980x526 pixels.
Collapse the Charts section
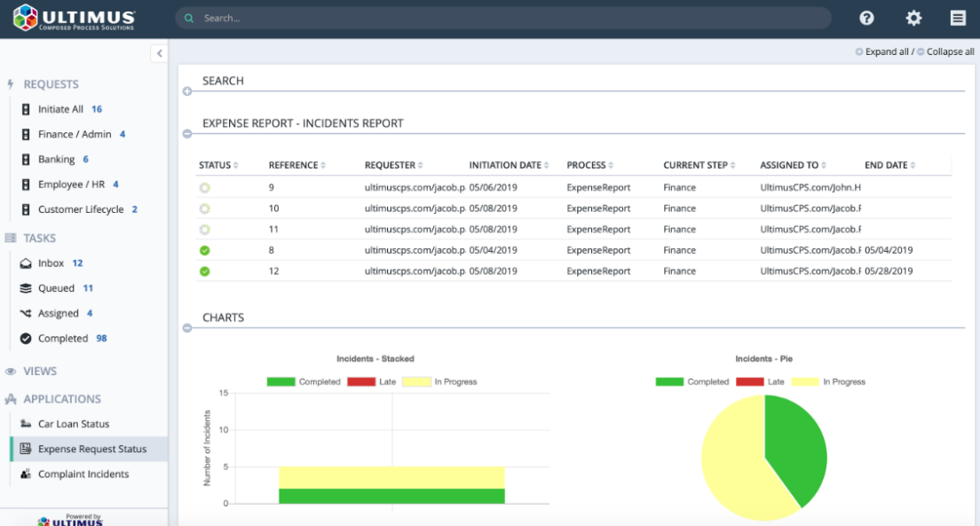(x=186, y=328)
